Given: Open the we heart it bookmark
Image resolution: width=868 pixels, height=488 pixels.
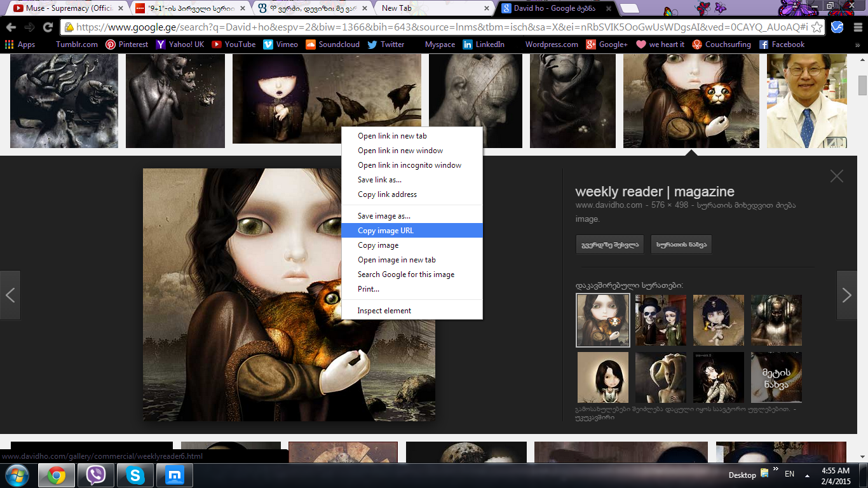Looking at the screenshot, I should click(x=660, y=44).
